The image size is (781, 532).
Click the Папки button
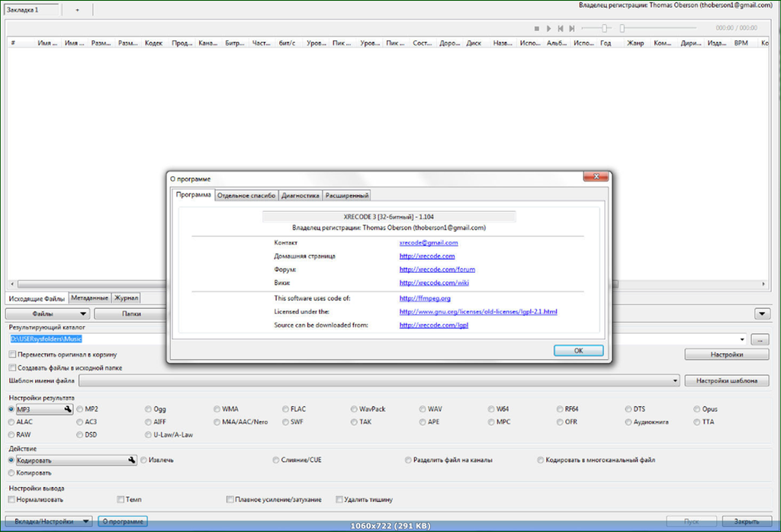[x=130, y=314]
